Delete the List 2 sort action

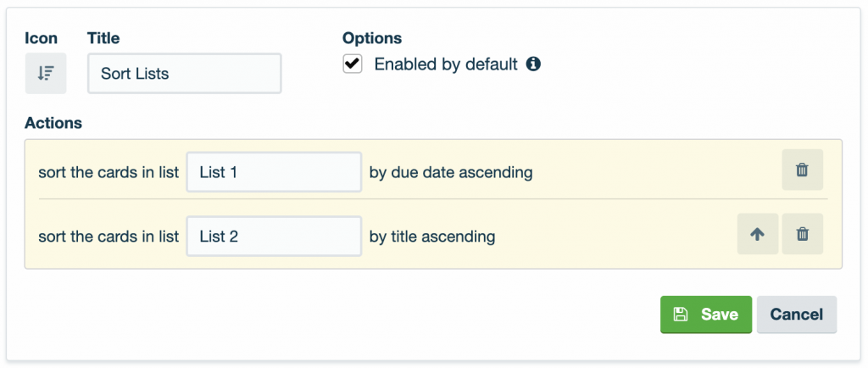click(x=802, y=234)
